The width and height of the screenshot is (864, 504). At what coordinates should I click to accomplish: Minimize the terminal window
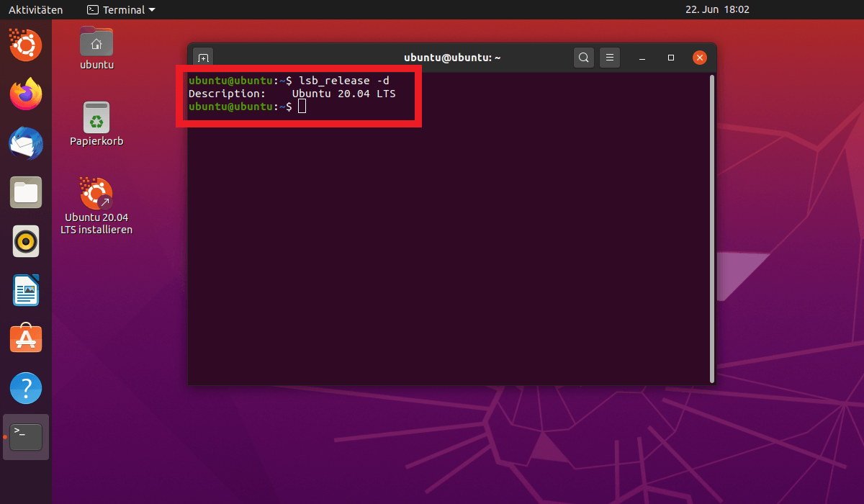coord(642,58)
